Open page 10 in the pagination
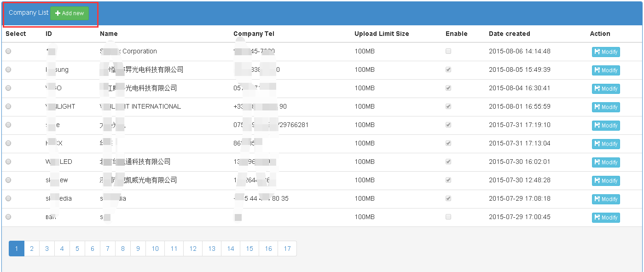644x272 pixels. click(155, 249)
